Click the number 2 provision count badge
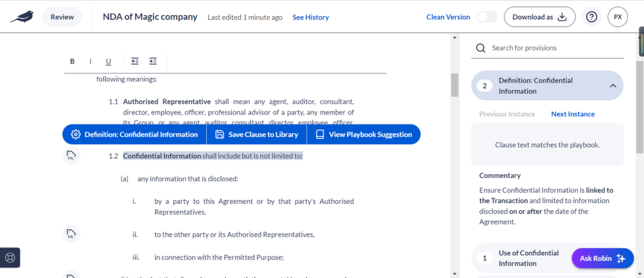The image size is (644, 278). coord(485,86)
